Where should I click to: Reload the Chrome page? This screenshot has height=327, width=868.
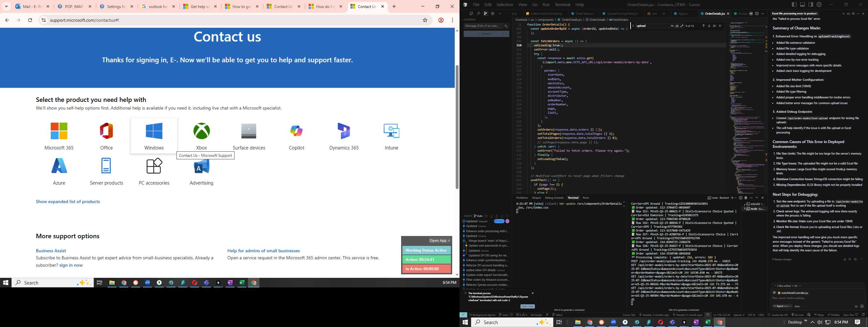(x=30, y=20)
